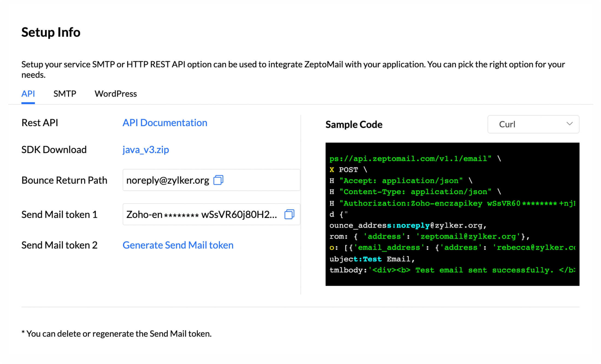Click the rebecca@zylker recipient code line

[452, 247]
